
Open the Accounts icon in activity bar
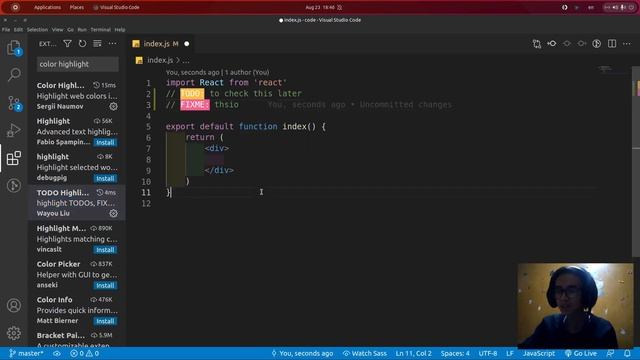(x=14, y=305)
